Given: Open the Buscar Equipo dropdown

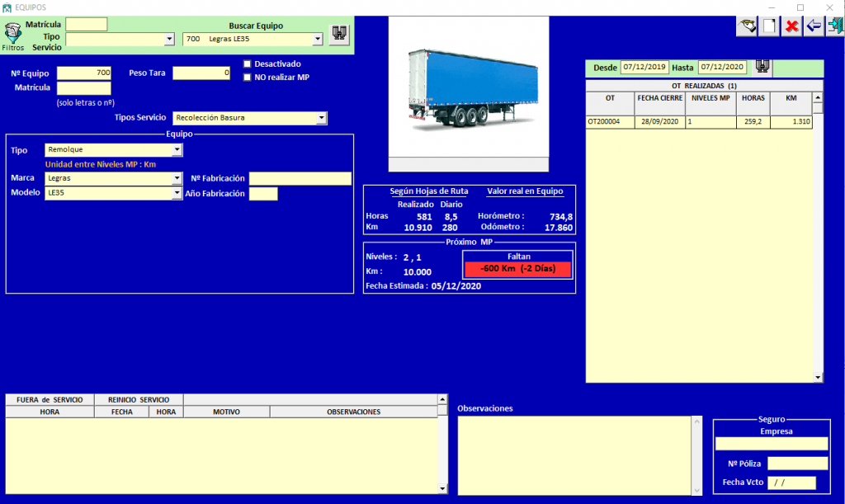Looking at the screenshot, I should (318, 39).
